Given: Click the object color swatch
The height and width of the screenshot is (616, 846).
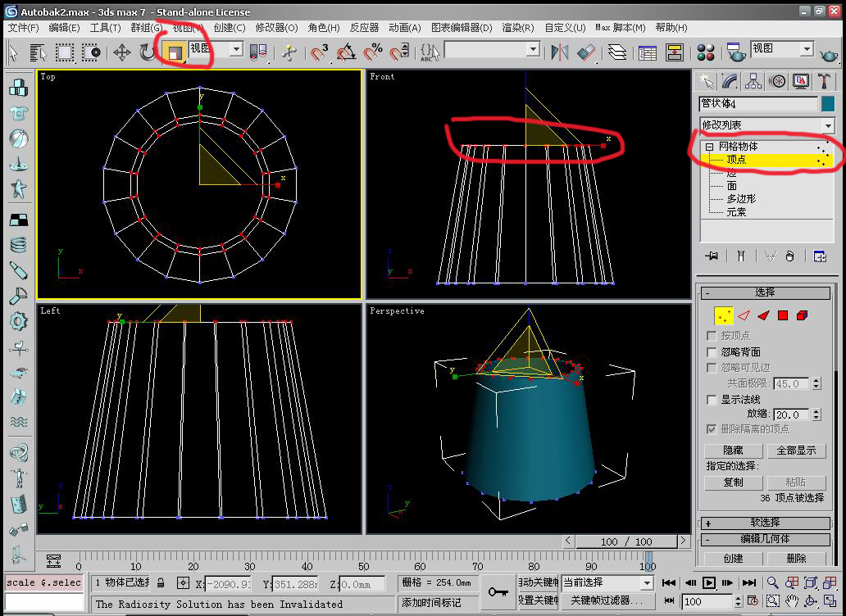Looking at the screenshot, I should point(828,103).
